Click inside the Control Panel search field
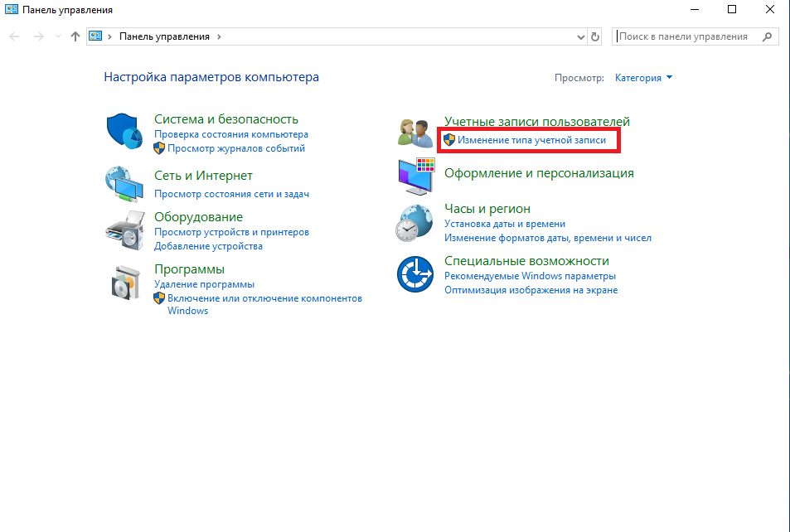This screenshot has height=532, width=790. coord(688,36)
